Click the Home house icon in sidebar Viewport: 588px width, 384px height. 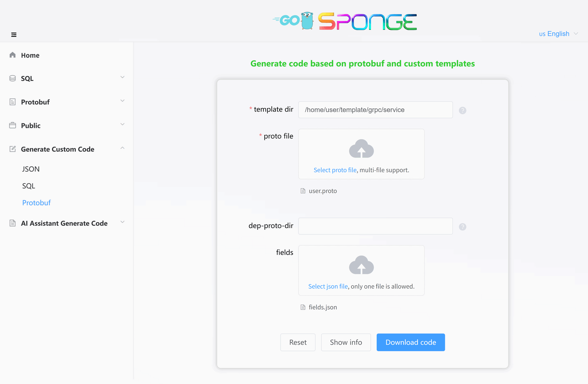click(x=13, y=55)
